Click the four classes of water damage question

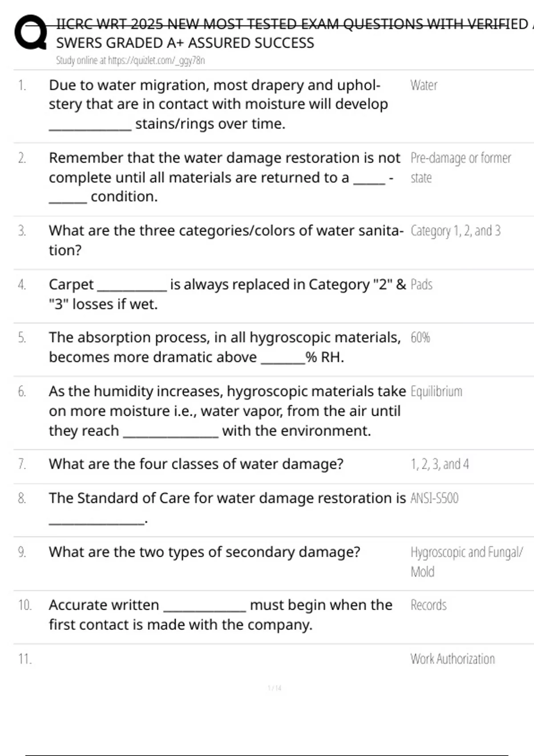[x=196, y=464]
